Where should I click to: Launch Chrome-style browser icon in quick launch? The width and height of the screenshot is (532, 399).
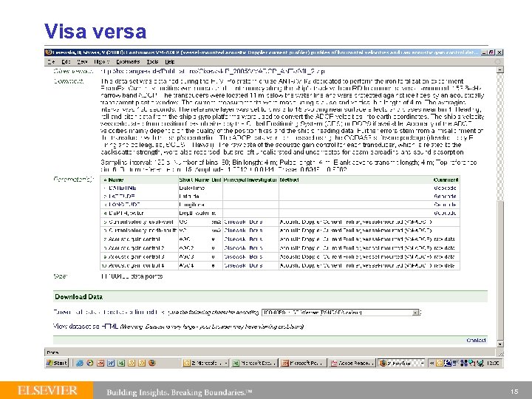pyautogui.click(x=90, y=363)
